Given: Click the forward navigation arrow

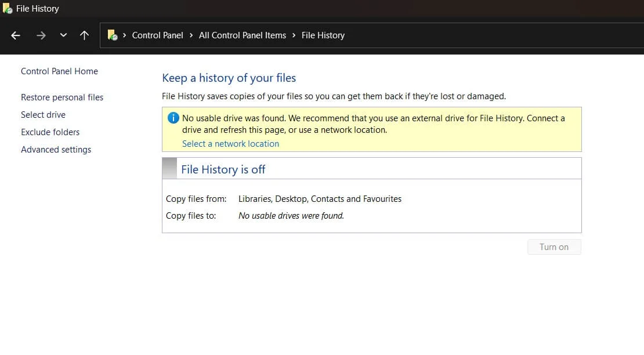Looking at the screenshot, I should click(x=41, y=35).
